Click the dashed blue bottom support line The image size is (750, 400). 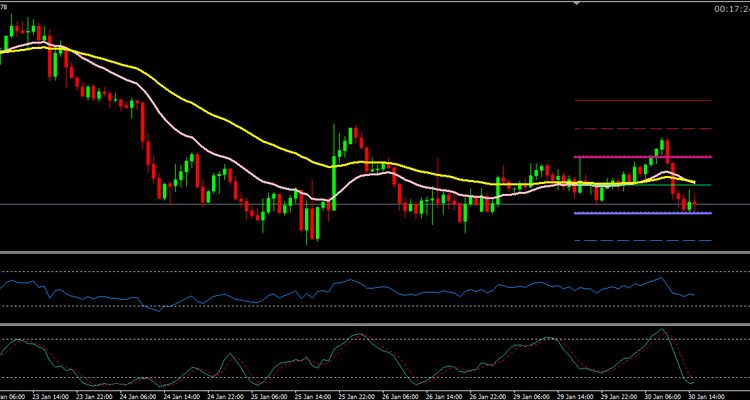pyautogui.click(x=642, y=241)
